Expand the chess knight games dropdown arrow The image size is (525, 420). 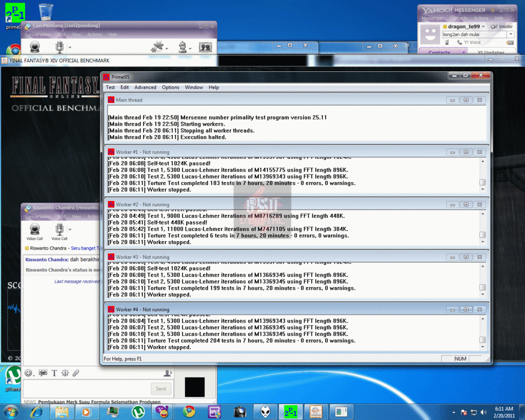pos(190,49)
